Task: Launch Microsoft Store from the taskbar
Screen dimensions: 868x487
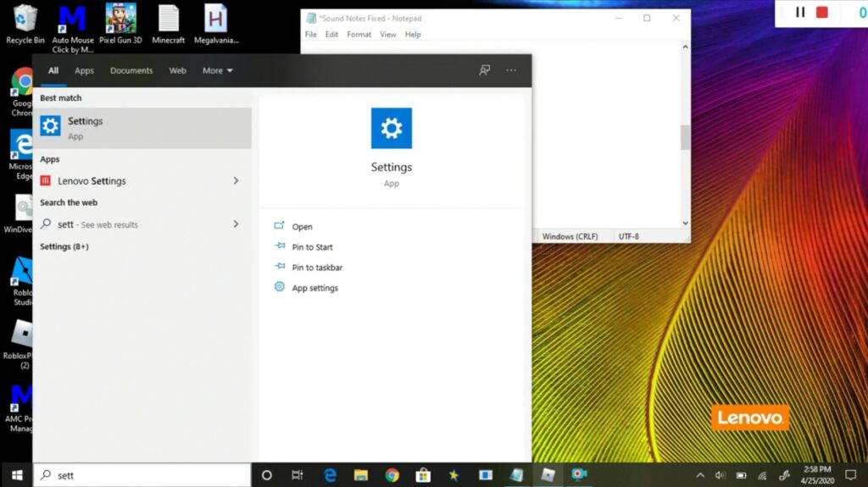Action: coord(423,475)
